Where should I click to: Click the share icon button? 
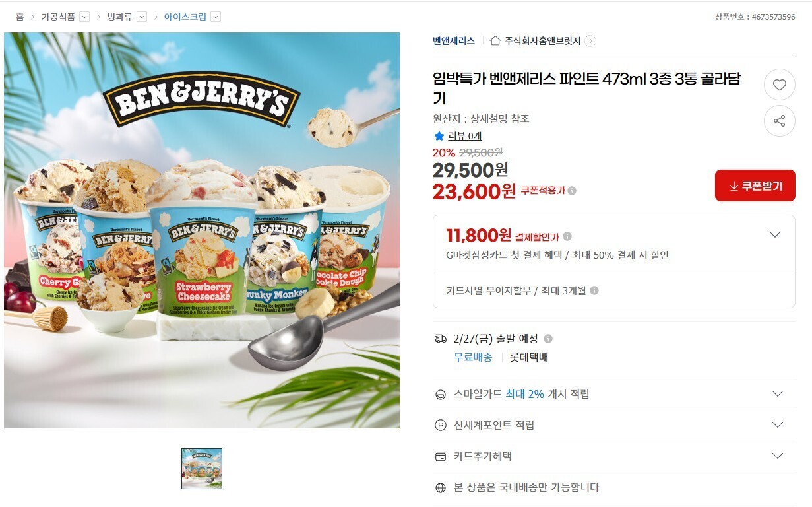[779, 121]
